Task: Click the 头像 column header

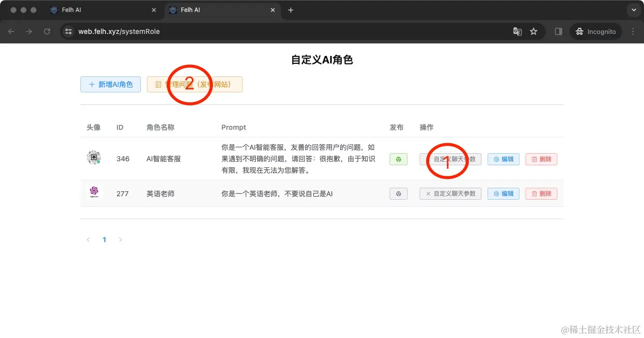Action: click(x=93, y=127)
